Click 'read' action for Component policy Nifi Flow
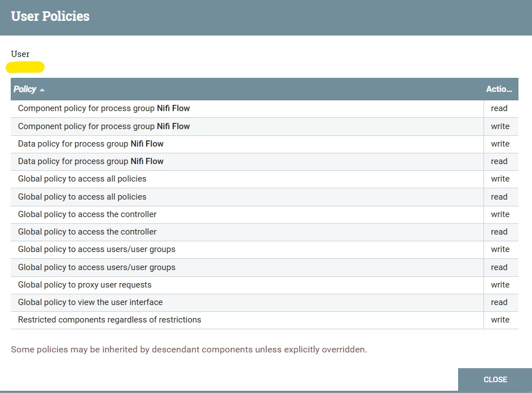The width and height of the screenshot is (532, 393). point(499,108)
